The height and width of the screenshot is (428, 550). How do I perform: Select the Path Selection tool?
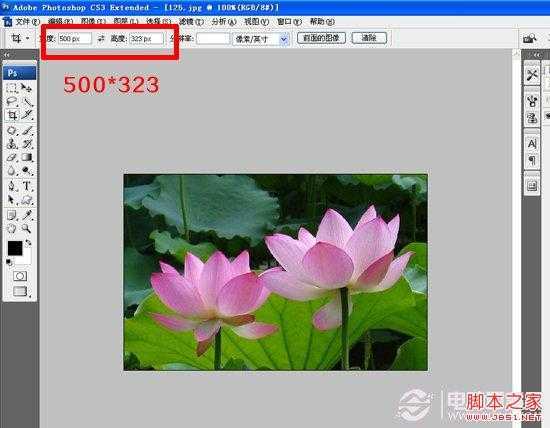pyautogui.click(x=12, y=200)
